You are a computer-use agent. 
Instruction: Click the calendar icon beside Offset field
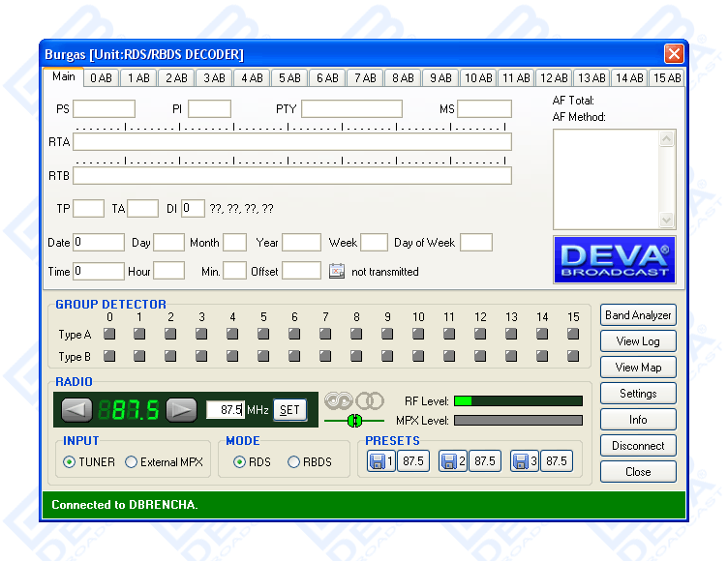click(336, 272)
